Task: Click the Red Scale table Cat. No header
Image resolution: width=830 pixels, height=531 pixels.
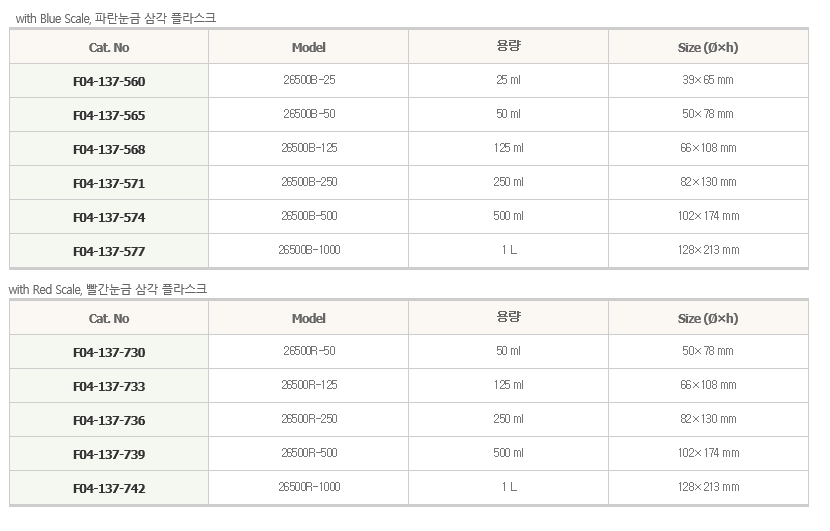Action: (109, 319)
